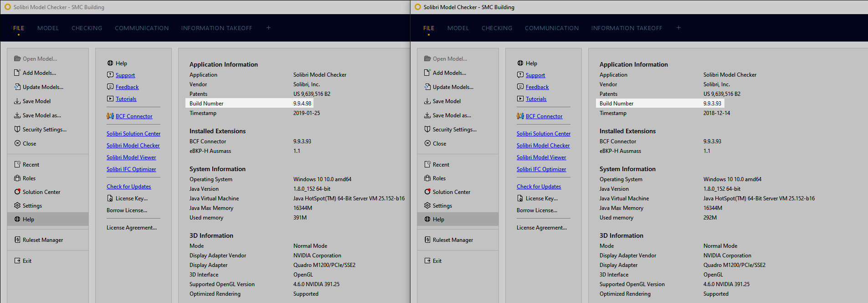This screenshot has height=303, width=868.
Task: Open INFORMATION TAKEOFF tab in left window
Action: click(216, 28)
